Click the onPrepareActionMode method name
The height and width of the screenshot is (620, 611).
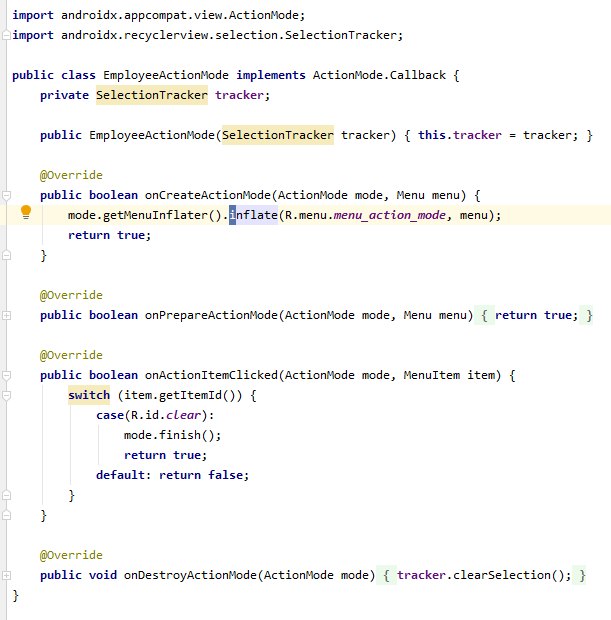pos(211,315)
